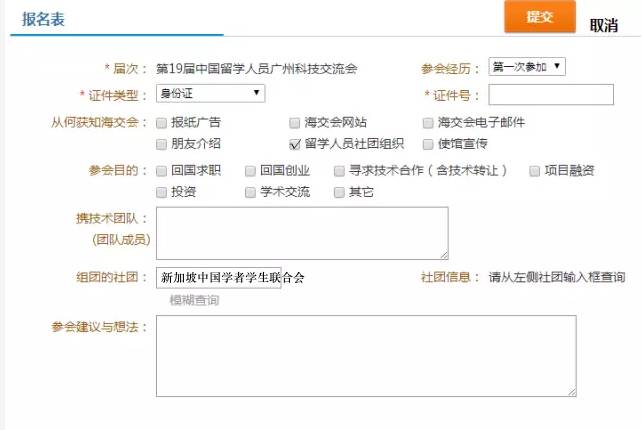The image size is (642, 430).
Task: Tick the 海交会网站 checkbox
Action: (295, 123)
